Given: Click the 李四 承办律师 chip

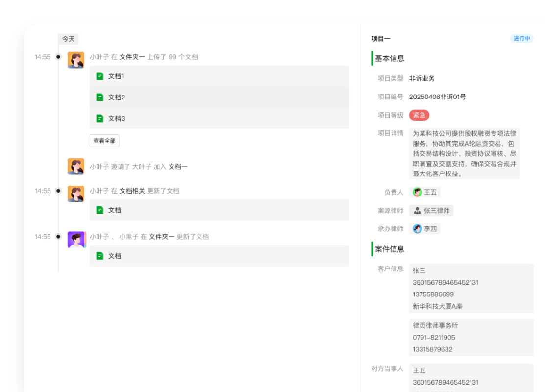Looking at the screenshot, I should click(x=425, y=229).
